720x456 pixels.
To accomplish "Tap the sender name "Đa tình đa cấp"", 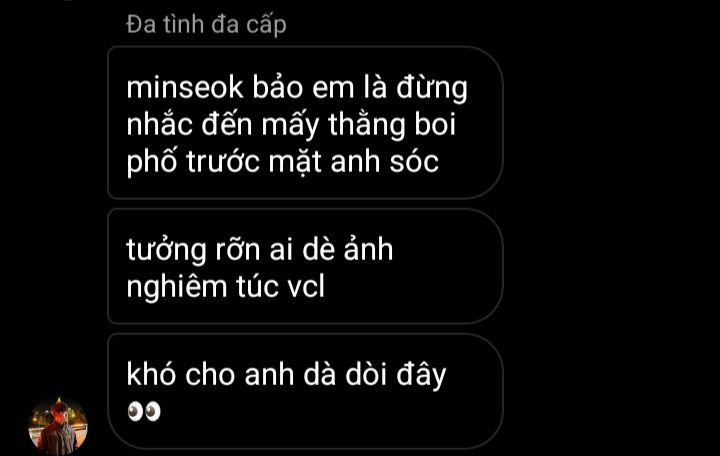I will pyautogui.click(x=206, y=24).
